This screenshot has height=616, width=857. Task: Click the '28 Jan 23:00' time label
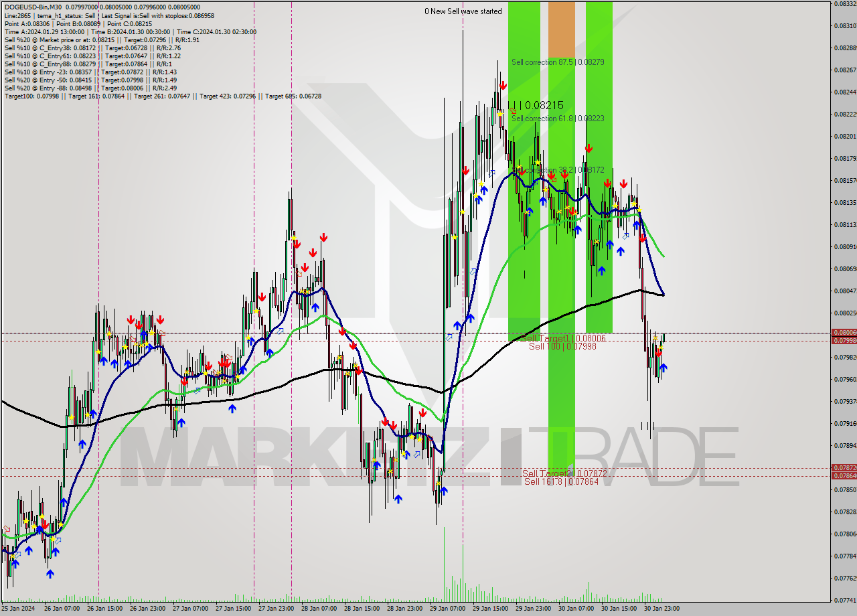tap(404, 609)
